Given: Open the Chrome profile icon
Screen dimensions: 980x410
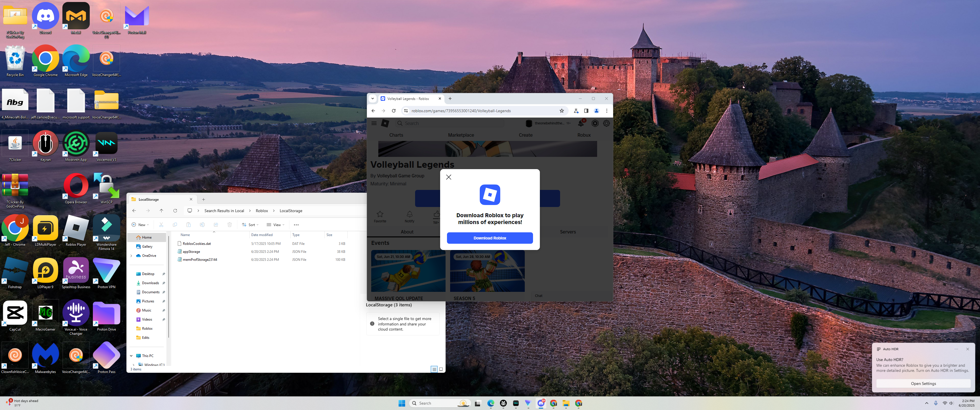Looking at the screenshot, I should pyautogui.click(x=597, y=111).
